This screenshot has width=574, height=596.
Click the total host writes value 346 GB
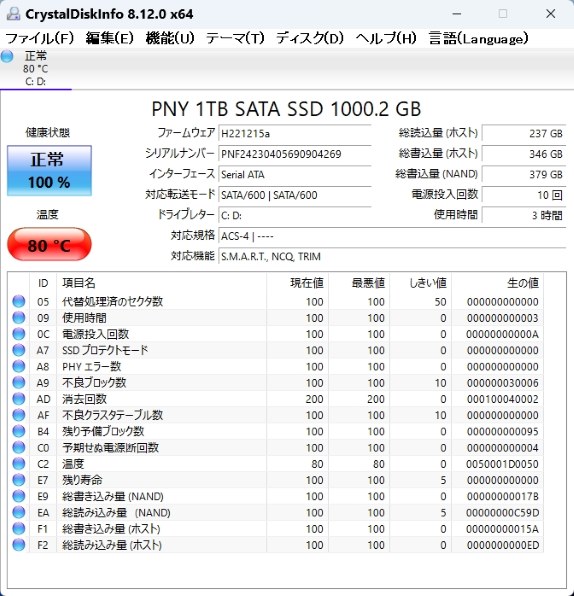(x=524, y=154)
